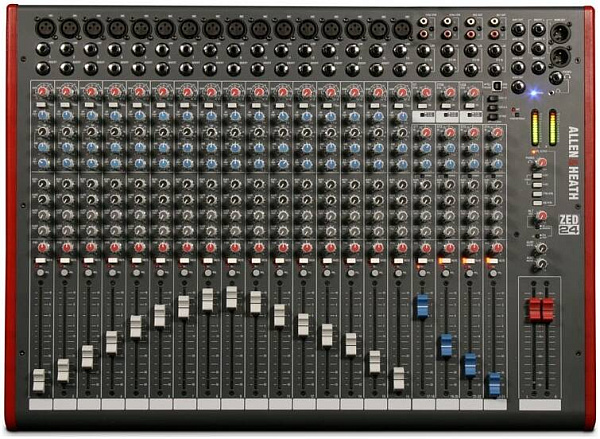This screenshot has height=439, width=600.
Task: Toggle the bottom black switch below USB port
Action: pos(494,117)
